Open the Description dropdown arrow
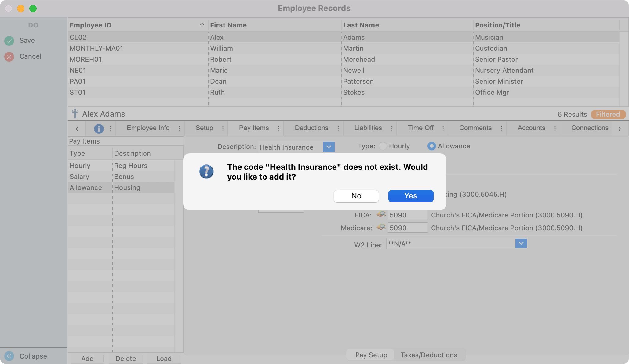 tap(329, 147)
